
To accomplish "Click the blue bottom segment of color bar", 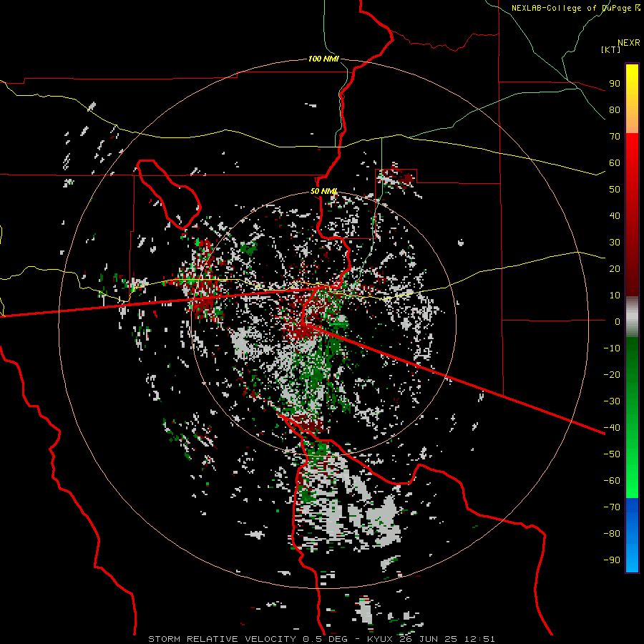I will (632, 535).
